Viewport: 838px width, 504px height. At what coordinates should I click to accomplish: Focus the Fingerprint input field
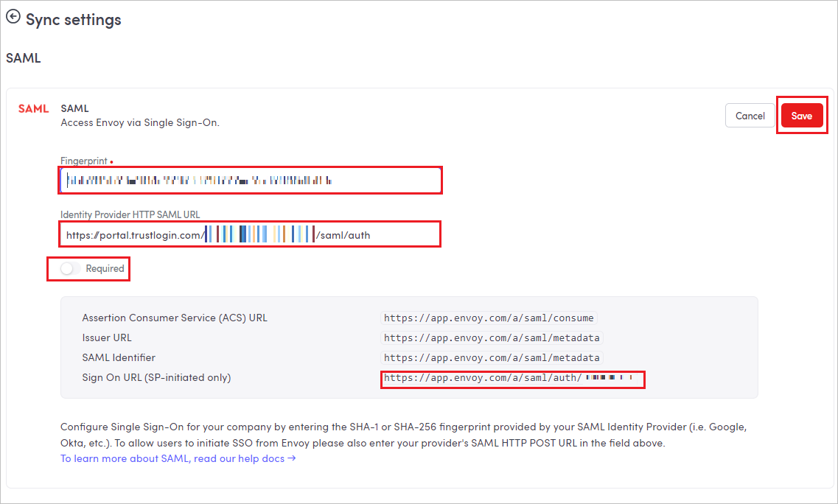tap(250, 181)
